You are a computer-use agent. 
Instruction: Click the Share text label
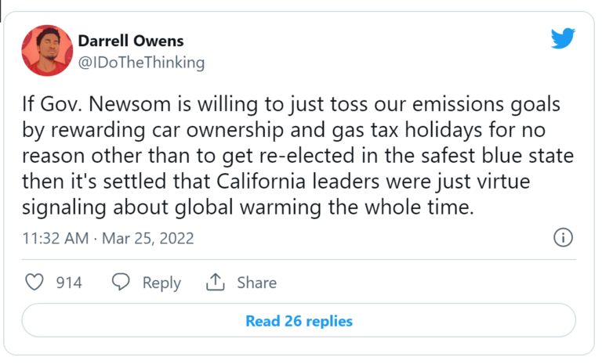[x=256, y=283]
